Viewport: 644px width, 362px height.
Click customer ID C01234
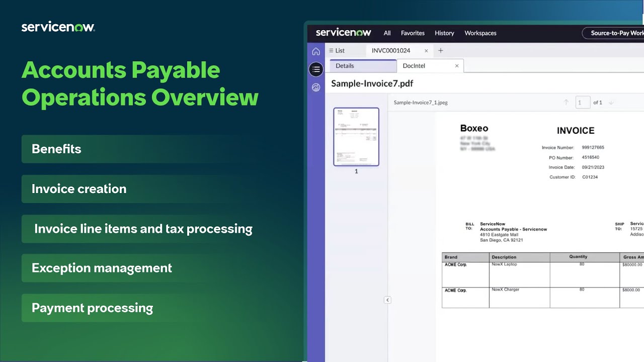[x=590, y=177]
